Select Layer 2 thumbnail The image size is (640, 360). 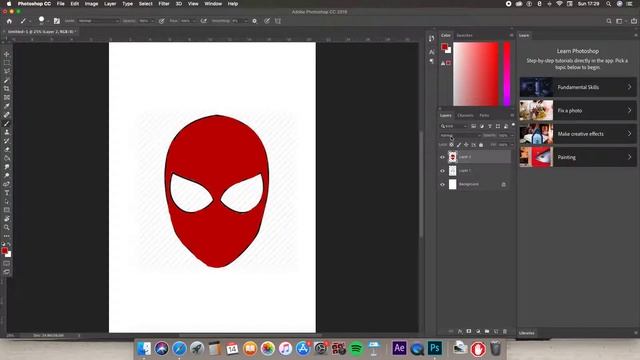pos(452,157)
